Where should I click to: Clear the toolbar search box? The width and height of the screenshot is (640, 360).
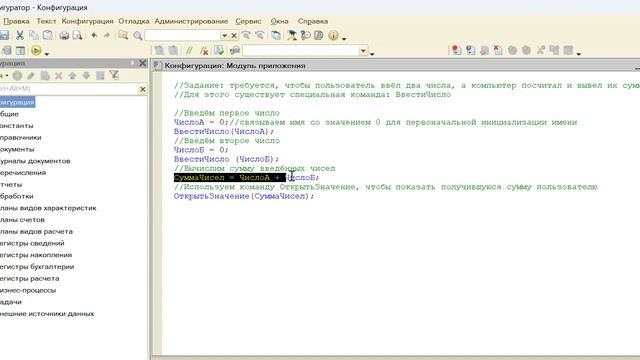coord(234,36)
